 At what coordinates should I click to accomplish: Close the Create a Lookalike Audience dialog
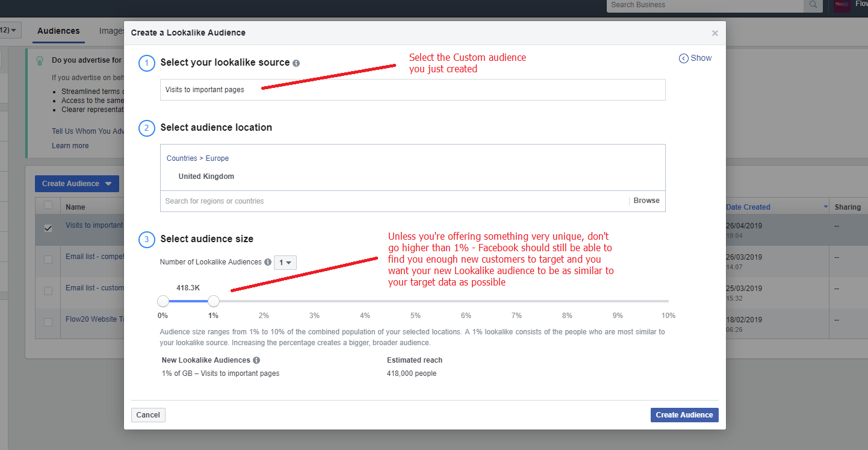coord(715,33)
